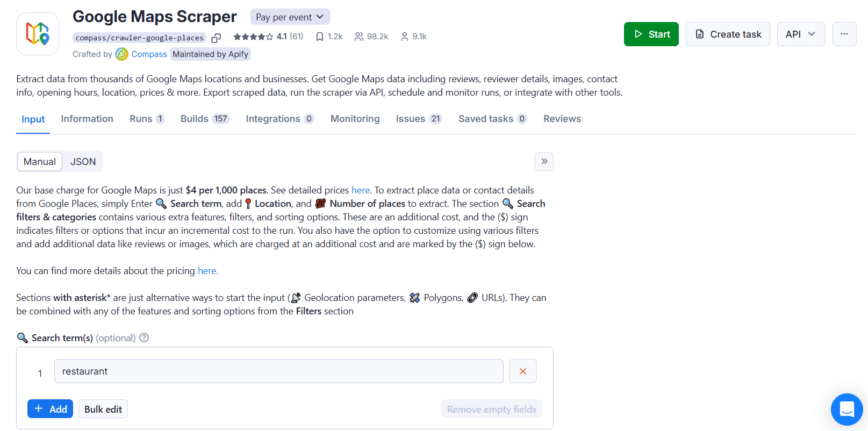Click the monthly users icon showing 9.1k
This screenshot has height=431, width=868.
pyautogui.click(x=405, y=37)
